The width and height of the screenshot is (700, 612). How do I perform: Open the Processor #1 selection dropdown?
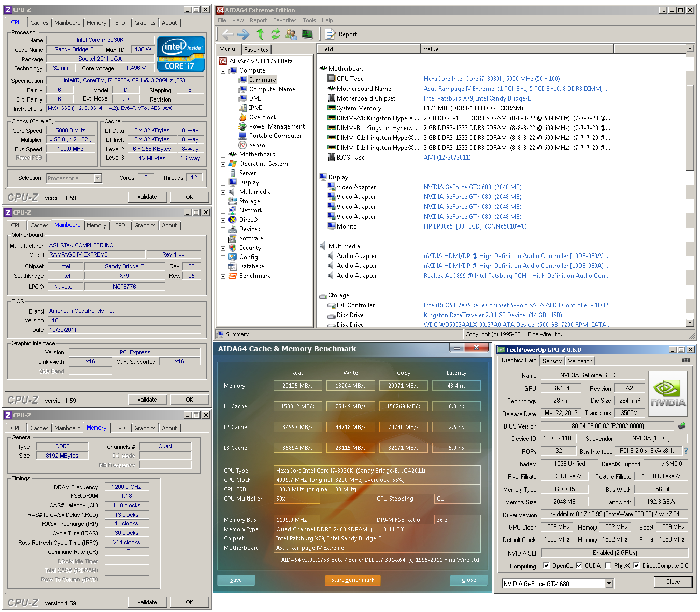click(x=97, y=178)
